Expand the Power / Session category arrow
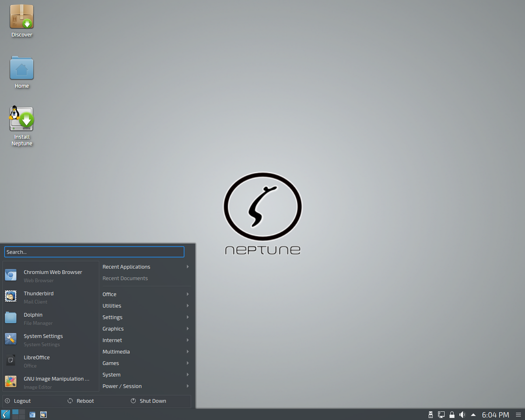 [188, 386]
